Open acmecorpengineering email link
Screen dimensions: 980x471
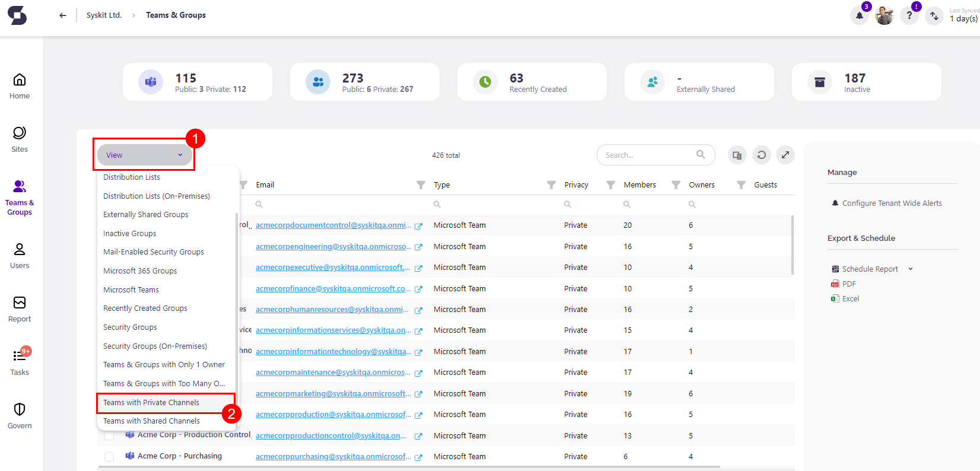333,246
